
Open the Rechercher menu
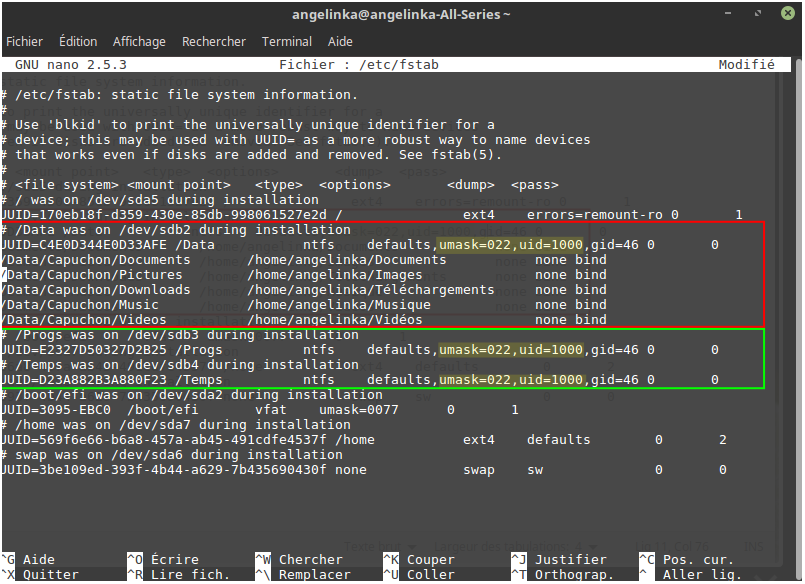[214, 42]
